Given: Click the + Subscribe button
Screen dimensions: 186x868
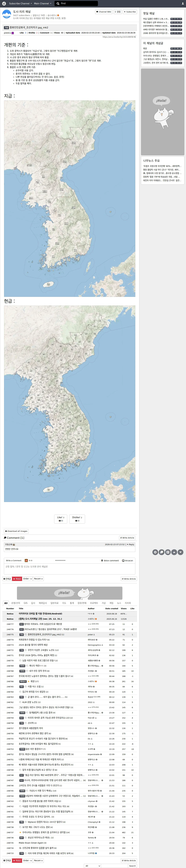Looking at the screenshot, I should click(130, 12).
